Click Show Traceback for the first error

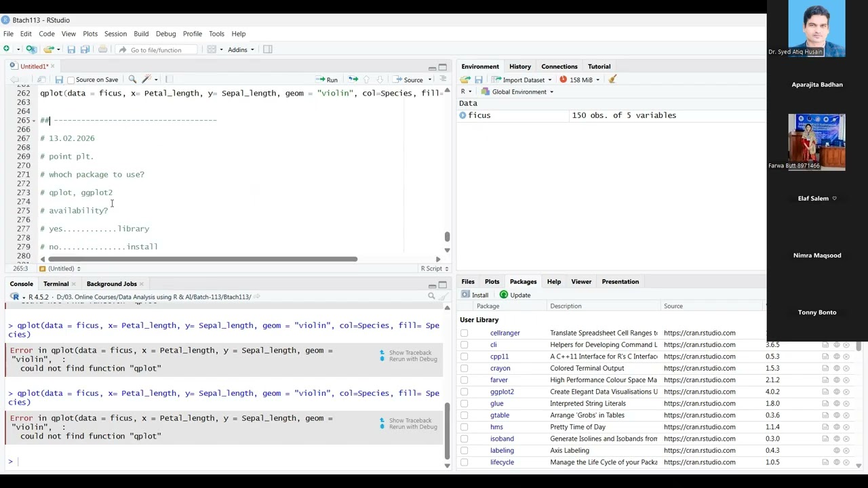(406, 352)
